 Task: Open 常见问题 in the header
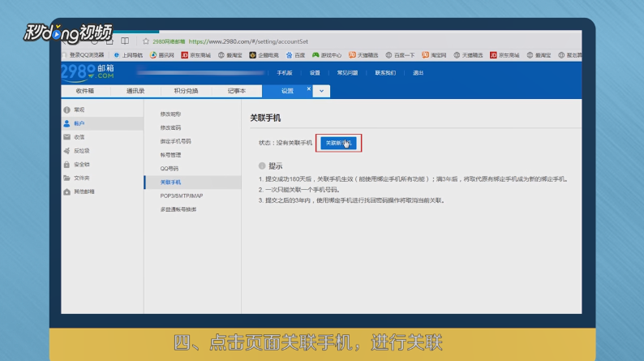(x=347, y=73)
